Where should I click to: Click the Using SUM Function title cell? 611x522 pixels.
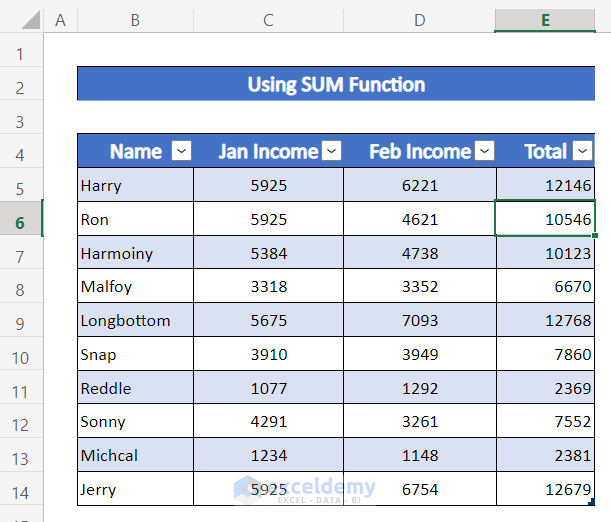tap(336, 85)
